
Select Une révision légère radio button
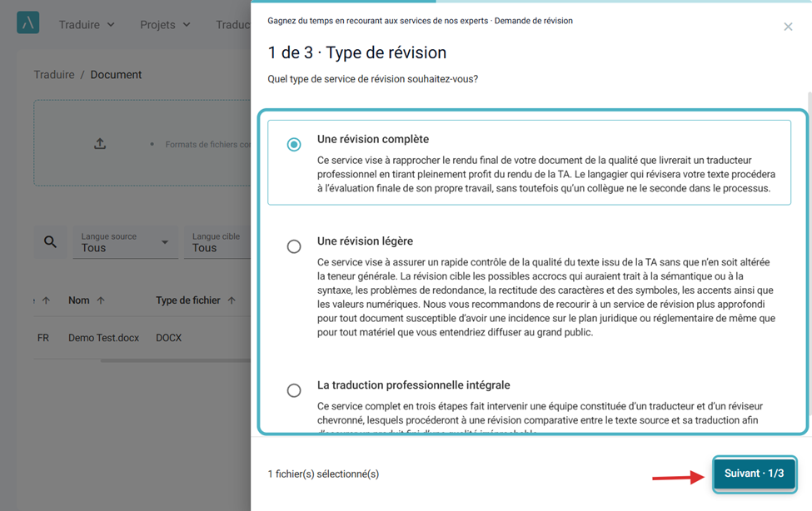tap(294, 246)
